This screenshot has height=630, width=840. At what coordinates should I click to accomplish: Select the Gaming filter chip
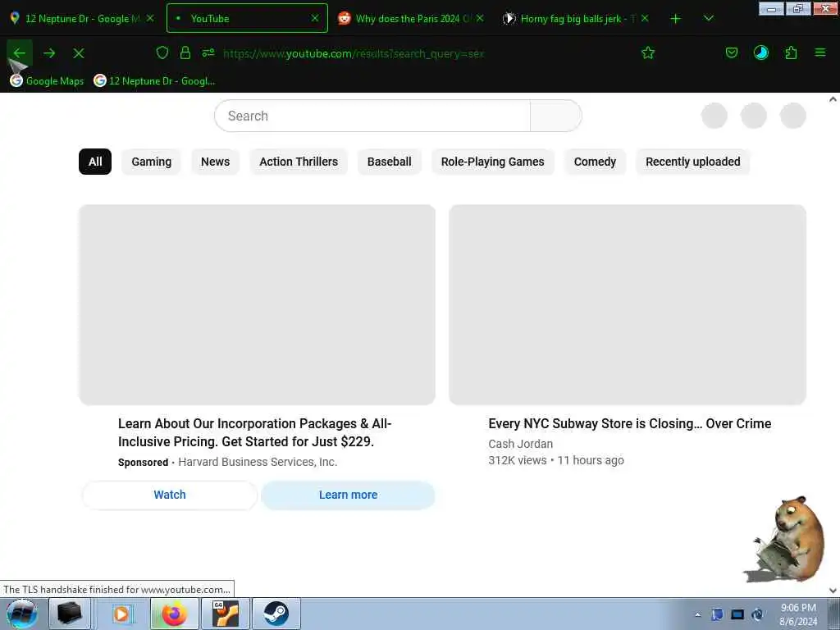pos(152,162)
